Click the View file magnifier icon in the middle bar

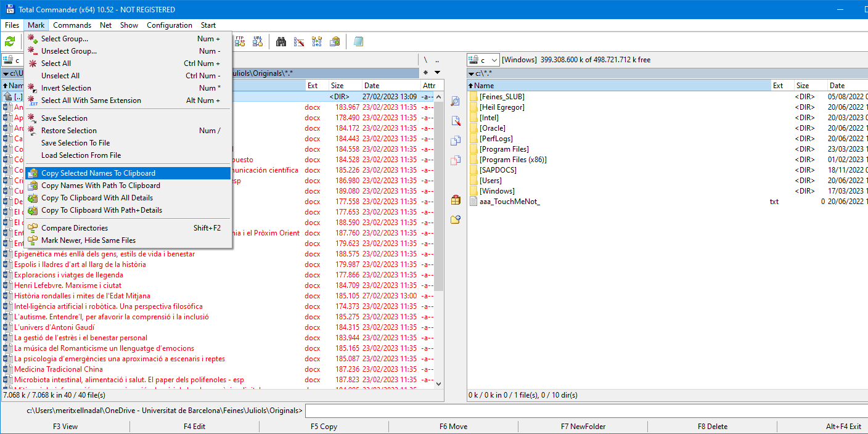tap(456, 101)
